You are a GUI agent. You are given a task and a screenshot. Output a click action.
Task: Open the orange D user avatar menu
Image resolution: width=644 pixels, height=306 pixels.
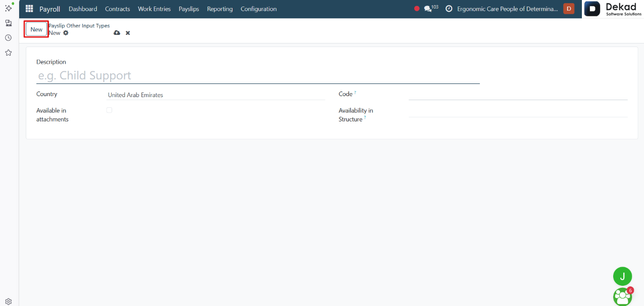[x=569, y=9]
